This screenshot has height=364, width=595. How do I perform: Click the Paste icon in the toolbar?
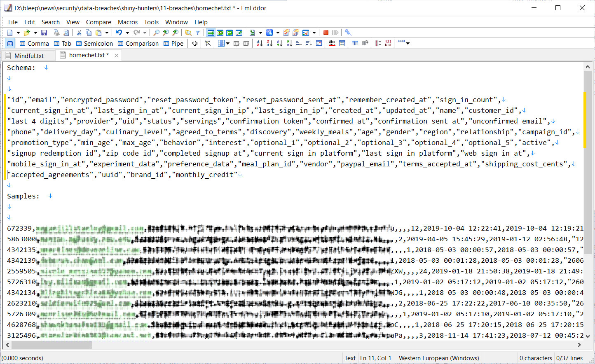98,33
